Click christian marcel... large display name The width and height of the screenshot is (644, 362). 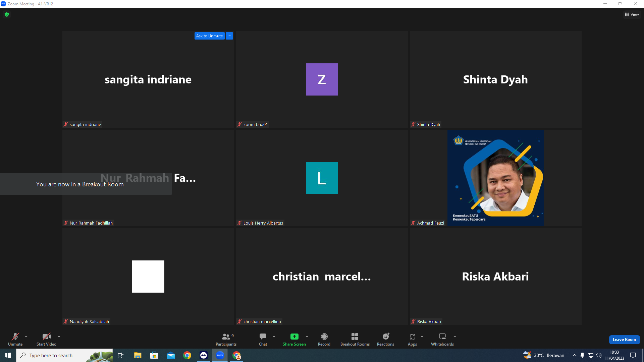tap(322, 277)
